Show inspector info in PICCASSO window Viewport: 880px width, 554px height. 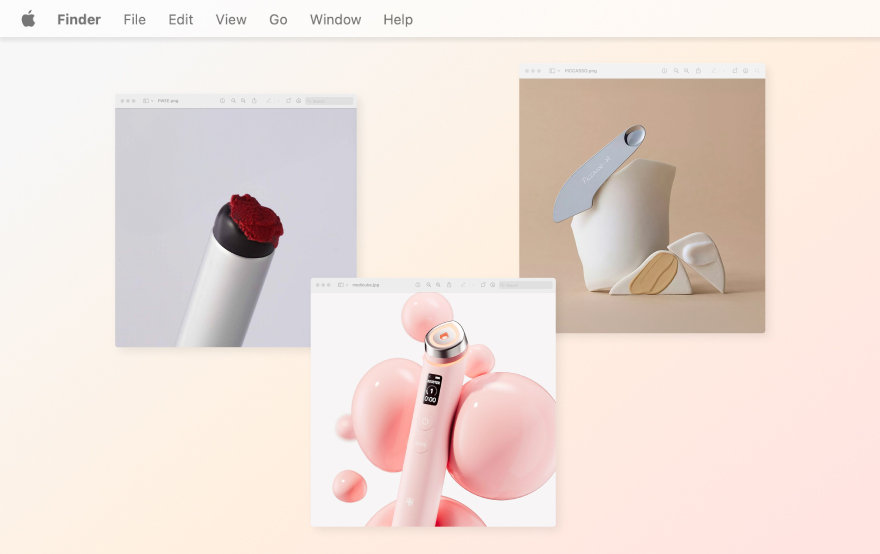[x=664, y=71]
